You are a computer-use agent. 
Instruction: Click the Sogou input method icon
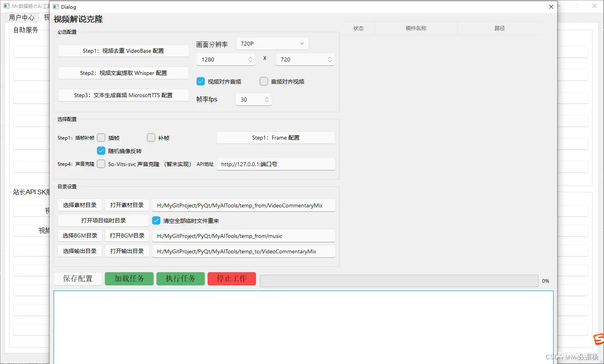(599, 339)
